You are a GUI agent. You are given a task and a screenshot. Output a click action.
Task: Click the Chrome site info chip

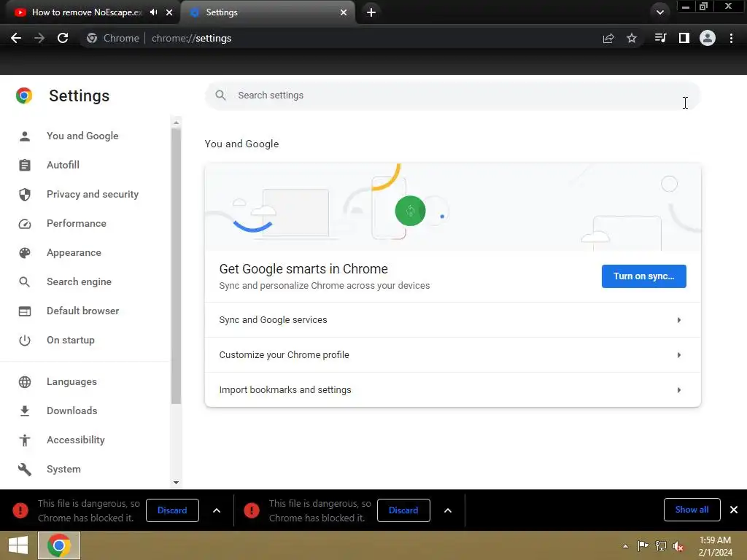[x=114, y=38]
